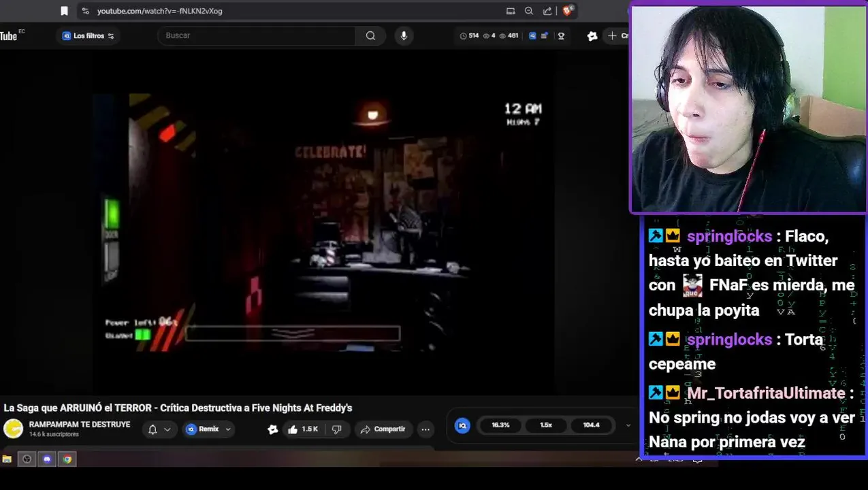Expand the stats panel chevron
The width and height of the screenshot is (868, 490).
(628, 425)
